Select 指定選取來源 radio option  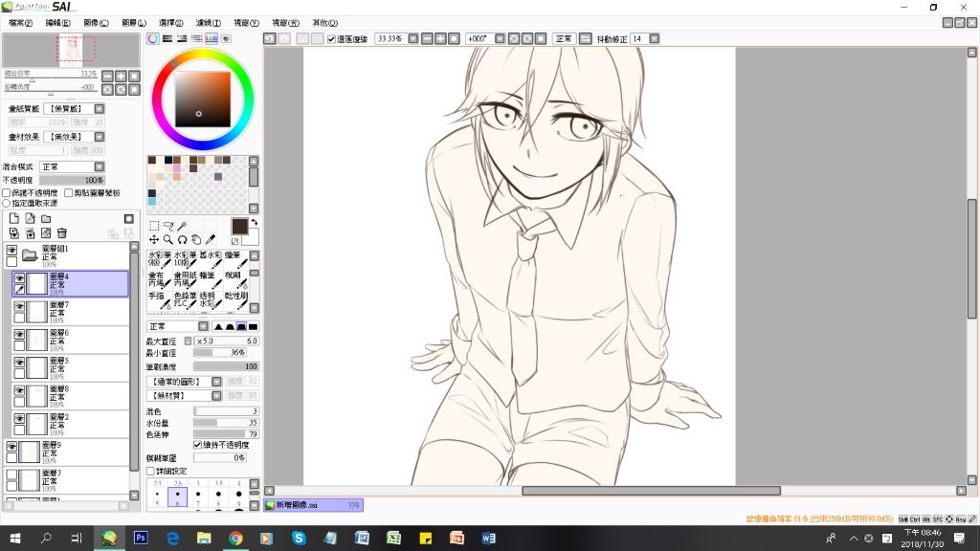[x=7, y=203]
